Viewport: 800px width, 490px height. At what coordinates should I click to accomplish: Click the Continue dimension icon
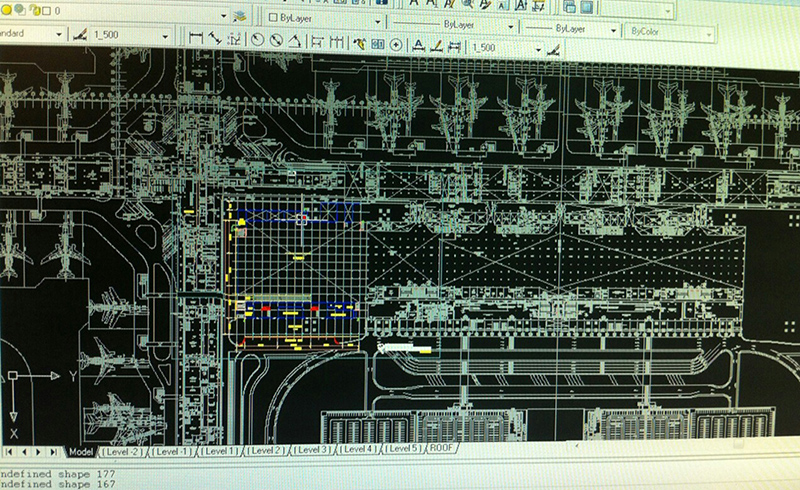[x=336, y=42]
